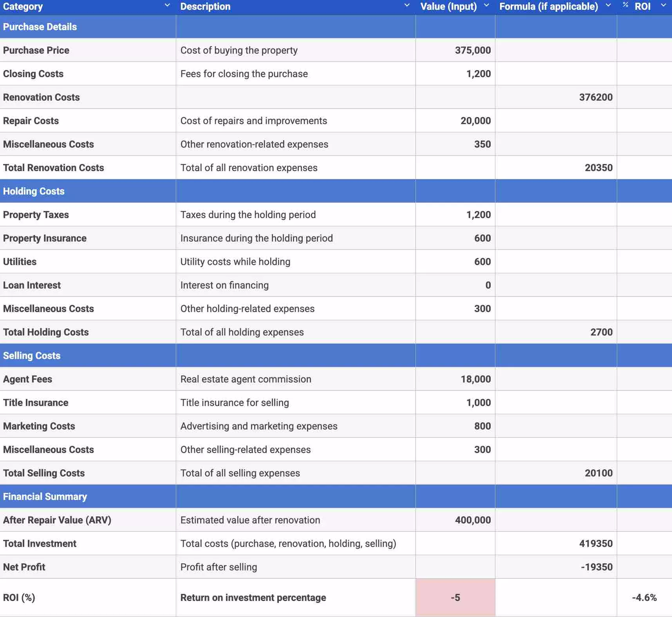Click 'Return on investment percentage' description
The image size is (672, 617).
click(x=253, y=597)
